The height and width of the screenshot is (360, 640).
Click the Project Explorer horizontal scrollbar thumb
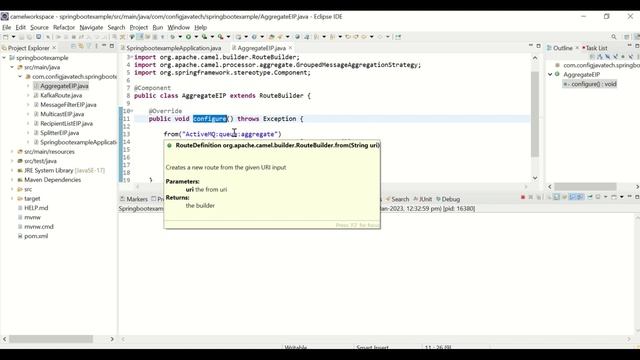click(x=51, y=339)
